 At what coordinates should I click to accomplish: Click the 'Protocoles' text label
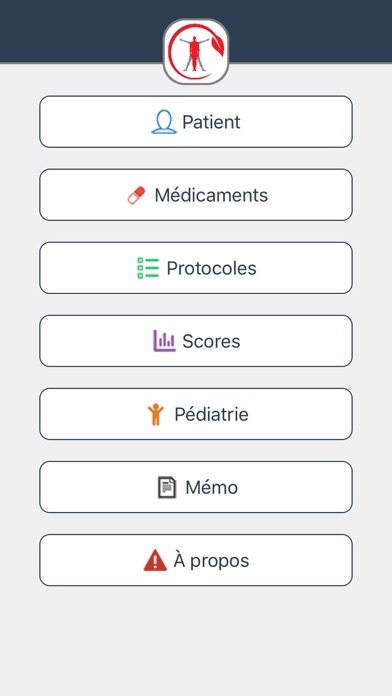click(211, 268)
